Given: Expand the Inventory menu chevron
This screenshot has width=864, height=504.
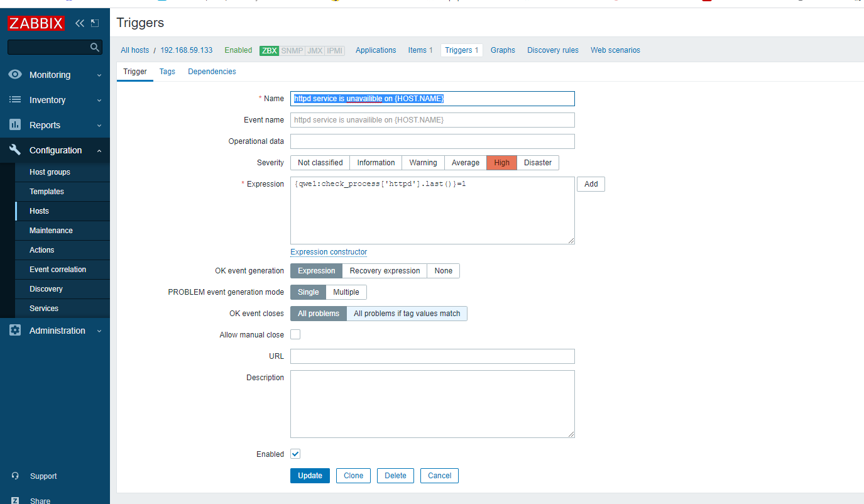Looking at the screenshot, I should pyautogui.click(x=99, y=101).
